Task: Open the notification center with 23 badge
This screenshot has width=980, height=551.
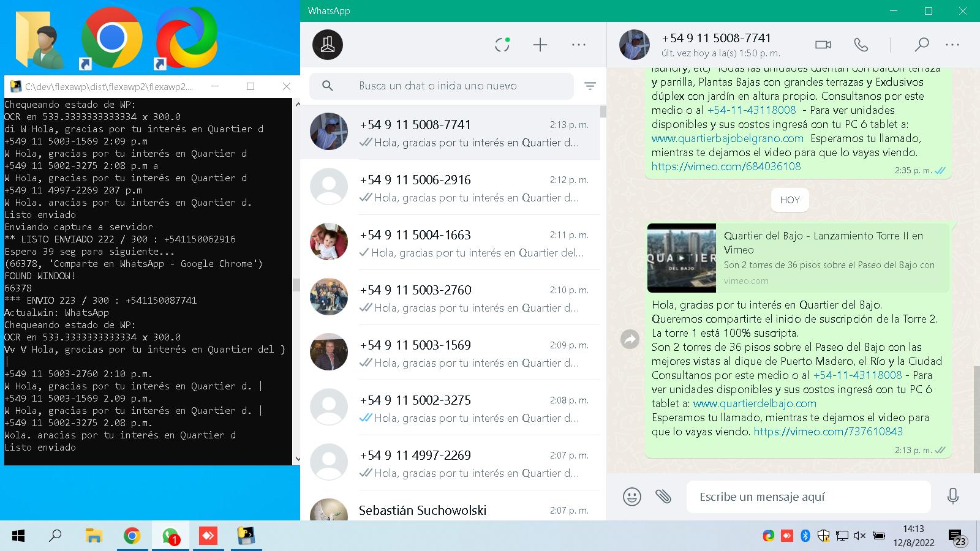Action: (x=957, y=537)
